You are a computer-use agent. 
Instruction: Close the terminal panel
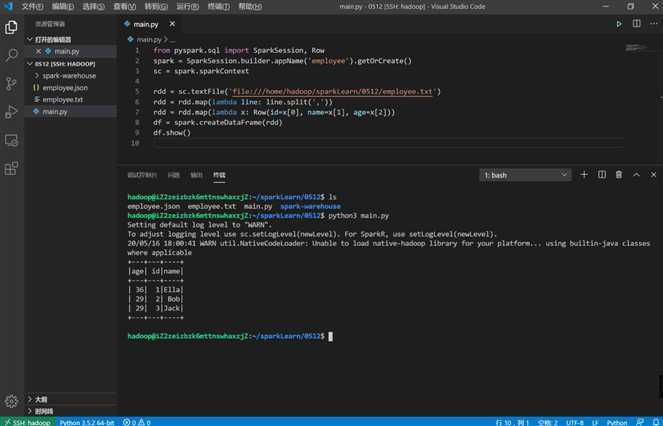[653, 175]
